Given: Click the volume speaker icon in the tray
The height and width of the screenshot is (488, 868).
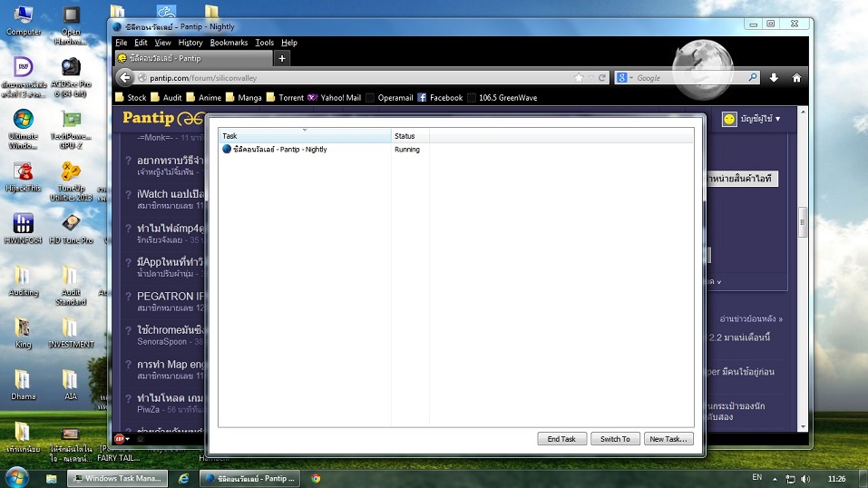Looking at the screenshot, I should click(806, 479).
